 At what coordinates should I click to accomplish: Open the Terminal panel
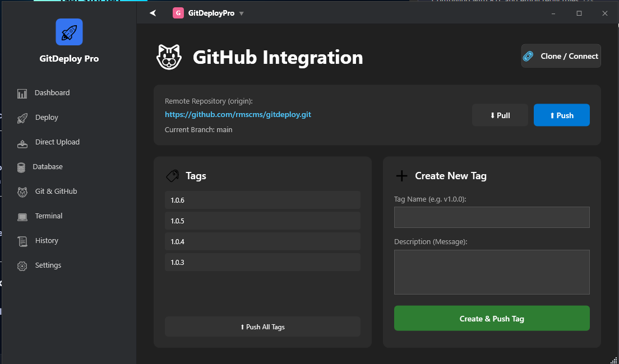coord(48,216)
